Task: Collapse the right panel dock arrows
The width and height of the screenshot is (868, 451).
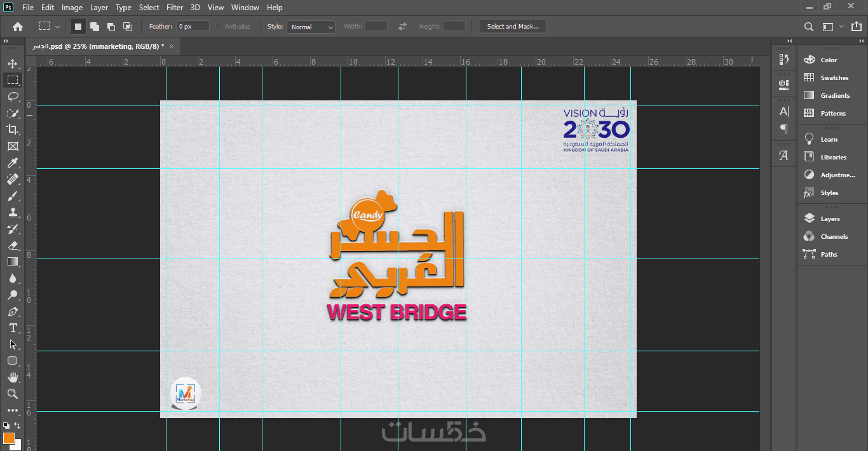Action: coord(861,41)
